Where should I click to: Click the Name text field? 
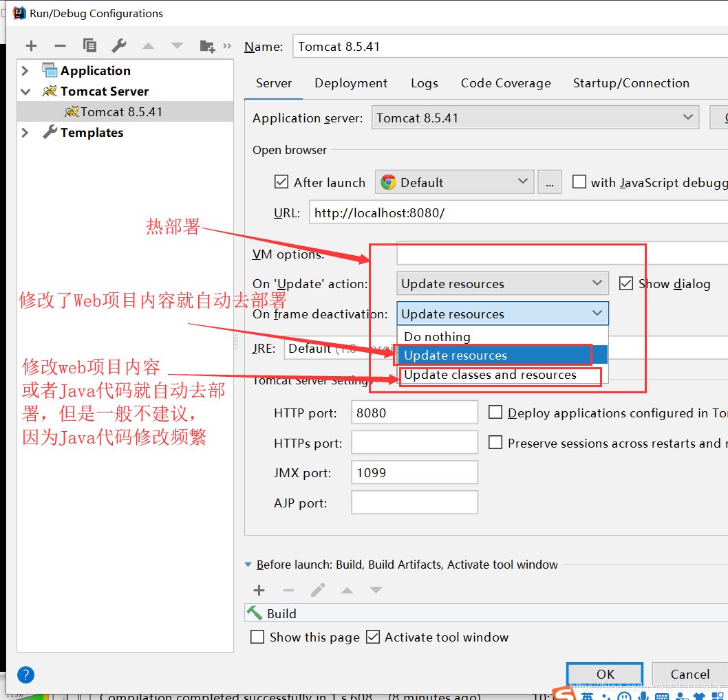point(511,46)
